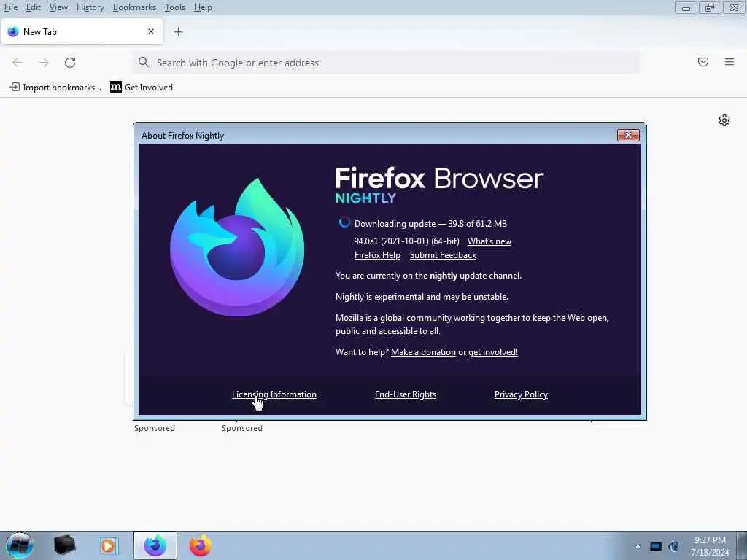The width and height of the screenshot is (747, 560).
Task: Open the Save to Pocket icon
Action: [x=703, y=62]
